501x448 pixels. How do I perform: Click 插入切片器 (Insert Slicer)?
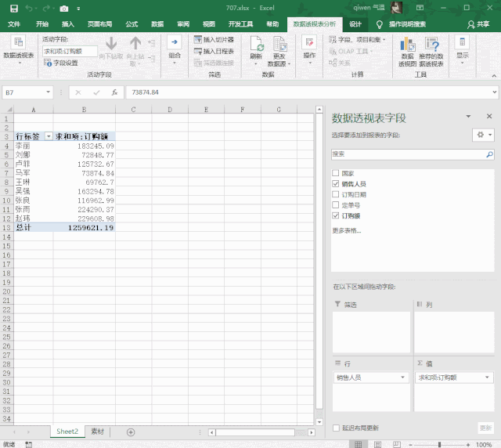[214, 39]
